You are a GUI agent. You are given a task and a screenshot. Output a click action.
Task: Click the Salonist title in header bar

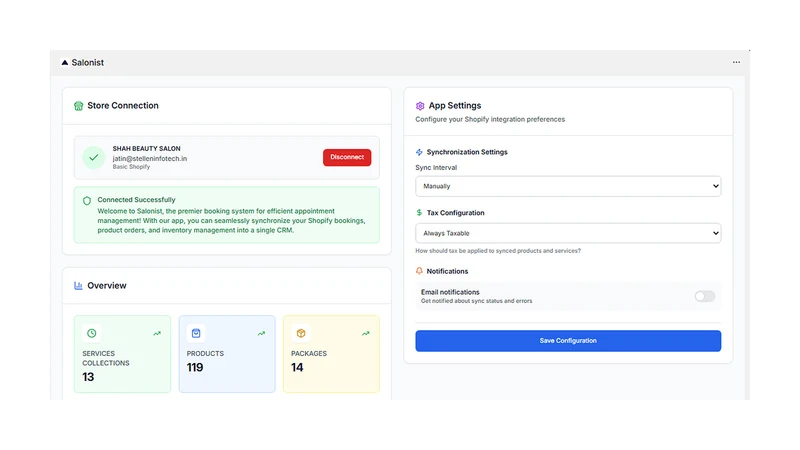[88, 62]
